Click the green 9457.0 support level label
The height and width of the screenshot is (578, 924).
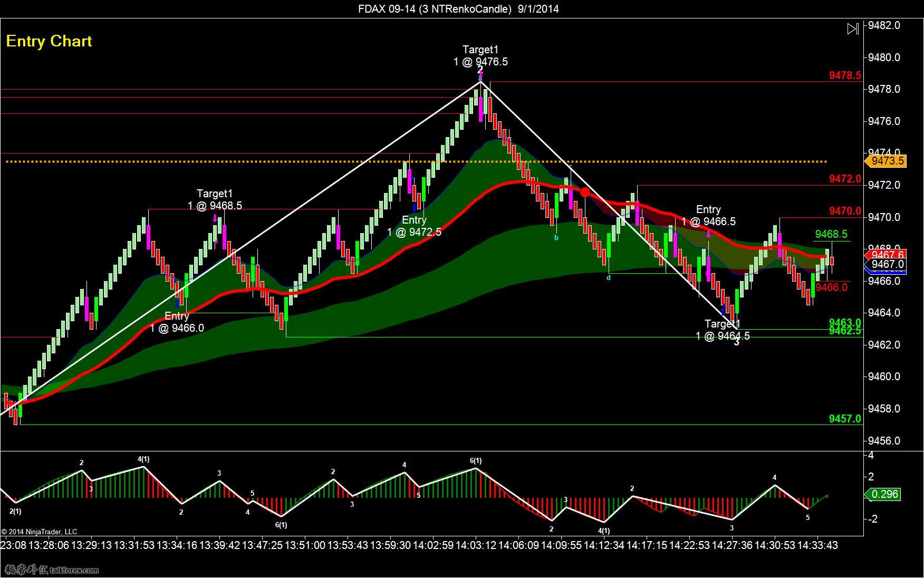coord(845,418)
